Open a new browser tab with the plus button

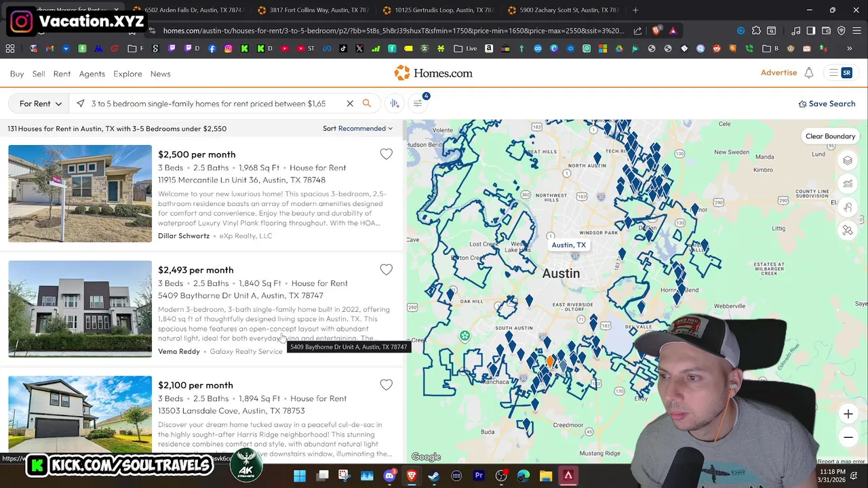pos(635,10)
